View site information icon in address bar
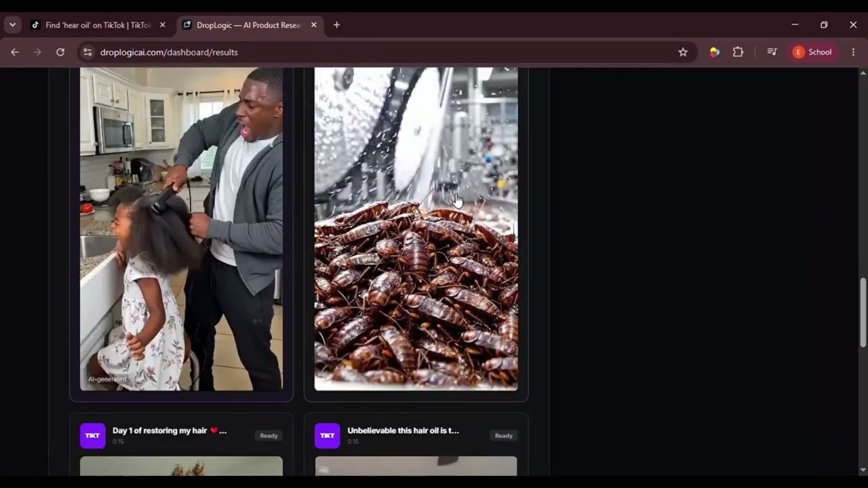Image resolution: width=868 pixels, height=488 pixels. (87, 52)
